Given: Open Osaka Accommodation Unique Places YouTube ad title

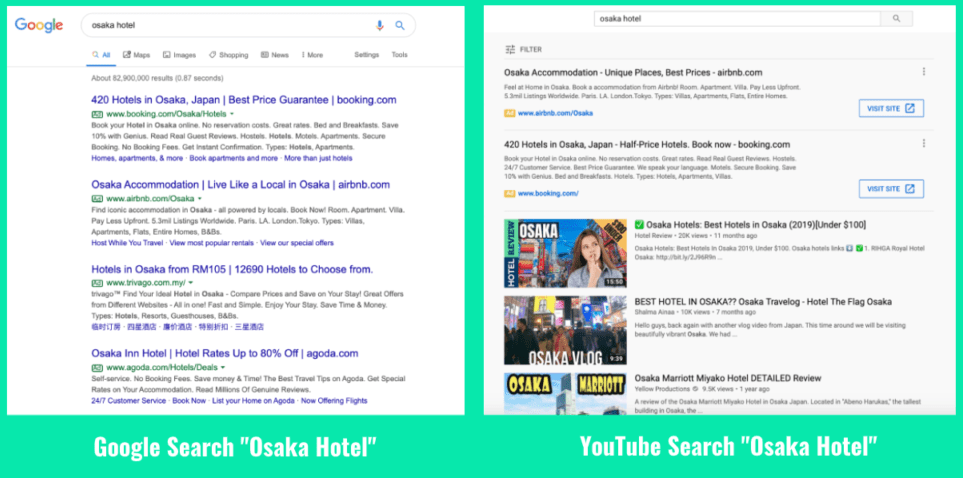Looking at the screenshot, I should 633,72.
